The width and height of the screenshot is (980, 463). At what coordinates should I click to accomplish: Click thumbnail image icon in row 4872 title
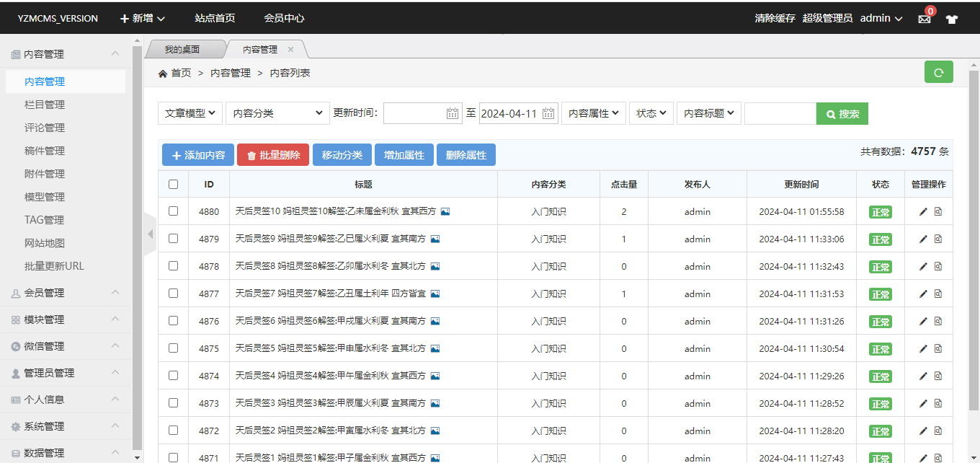tap(435, 431)
